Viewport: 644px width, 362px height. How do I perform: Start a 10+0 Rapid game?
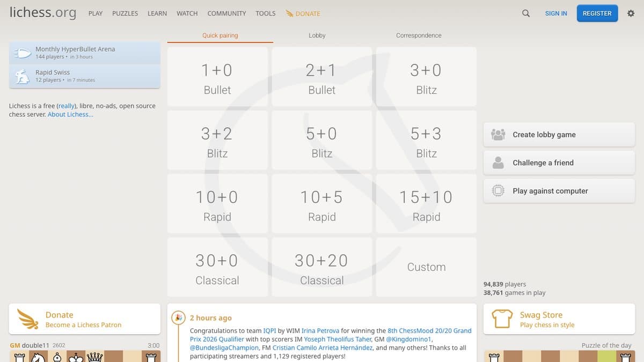(x=217, y=204)
